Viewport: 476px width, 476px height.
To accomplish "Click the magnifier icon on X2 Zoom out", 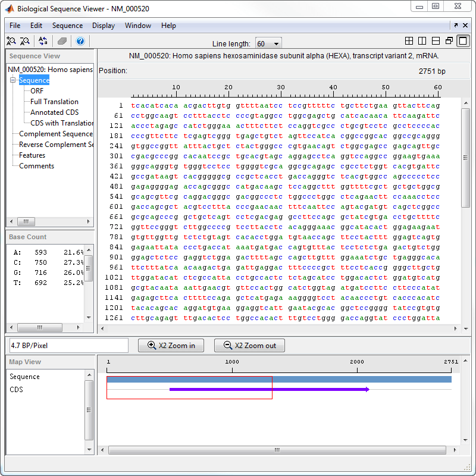I will [228, 345].
